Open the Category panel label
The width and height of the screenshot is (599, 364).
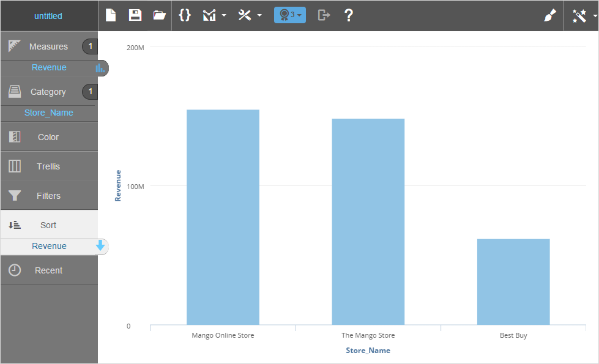(48, 92)
